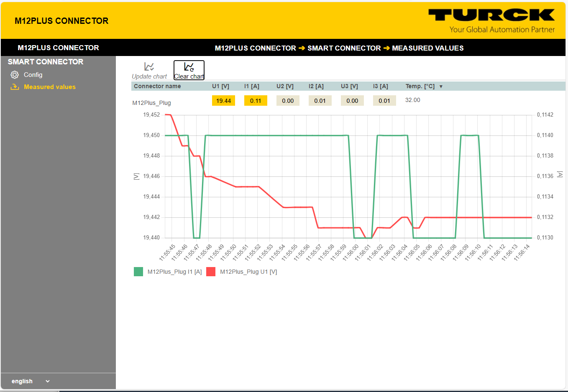Click the SMART CONNECTOR breadcrumb segment
Viewport: 568px width, 392px height.
[344, 48]
